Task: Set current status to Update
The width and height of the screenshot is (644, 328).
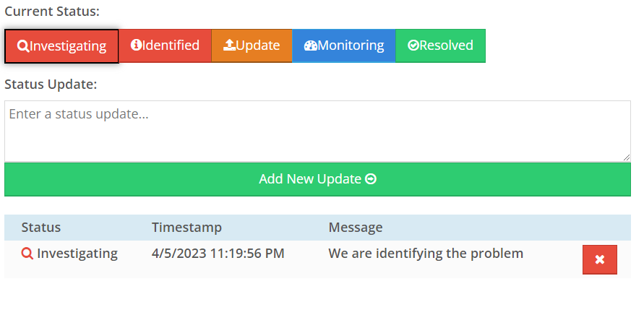Action: (x=252, y=46)
